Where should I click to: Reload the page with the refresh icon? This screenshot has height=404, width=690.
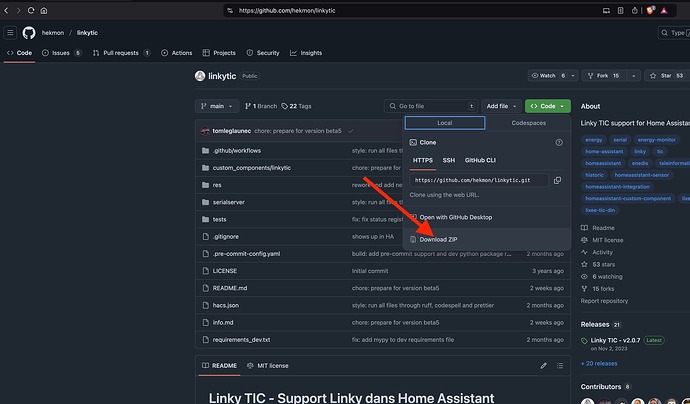pyautogui.click(x=31, y=11)
